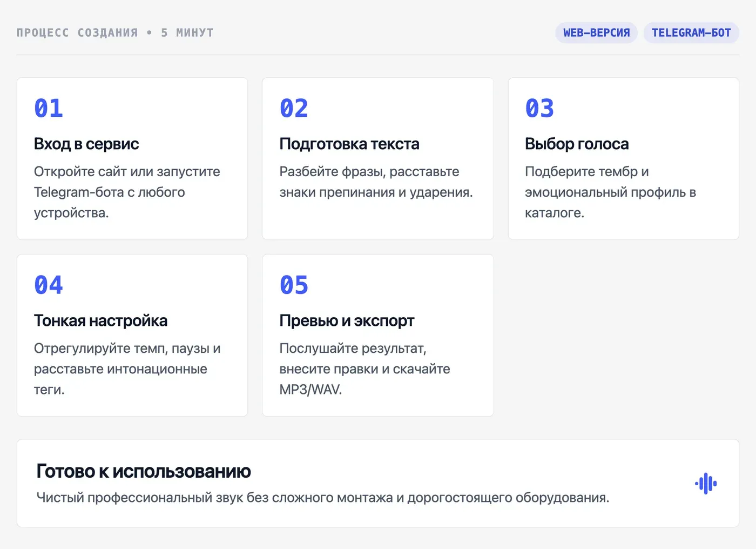Select the TELEGRAM-БОТ tag

pyautogui.click(x=691, y=33)
